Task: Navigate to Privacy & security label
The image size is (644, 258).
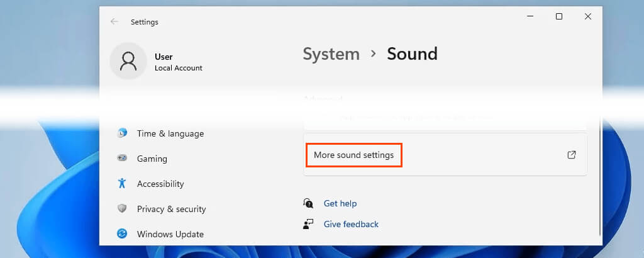Action: pos(172,209)
